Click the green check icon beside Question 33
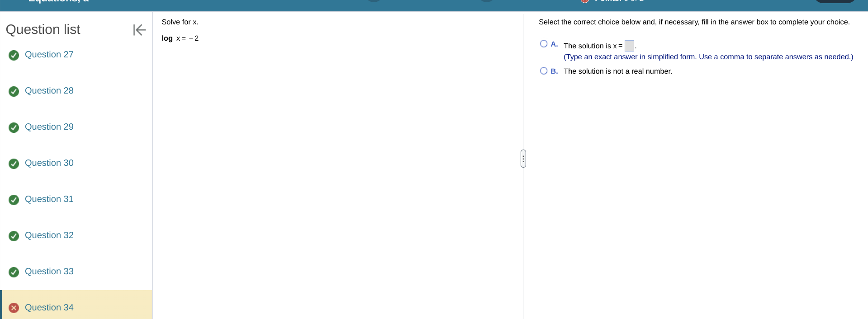868x319 pixels. [14, 272]
